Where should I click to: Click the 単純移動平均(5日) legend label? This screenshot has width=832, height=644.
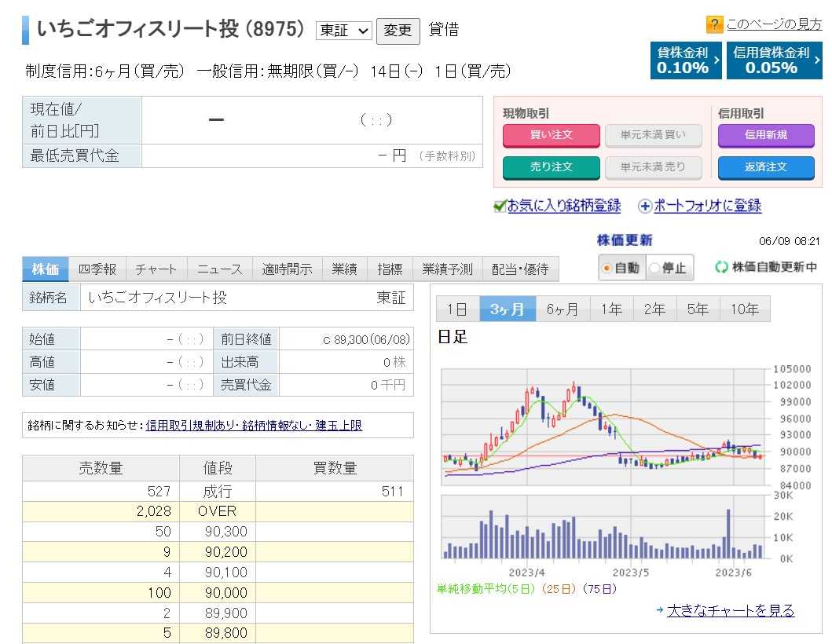(486, 589)
